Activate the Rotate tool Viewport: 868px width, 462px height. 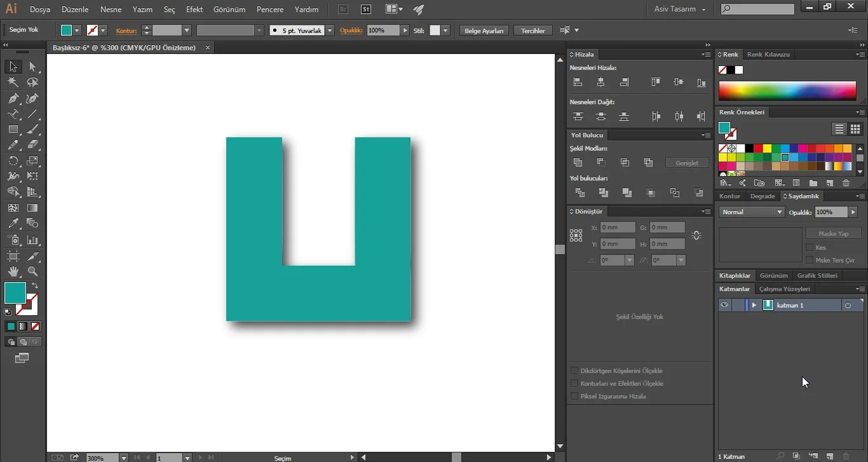(x=13, y=161)
